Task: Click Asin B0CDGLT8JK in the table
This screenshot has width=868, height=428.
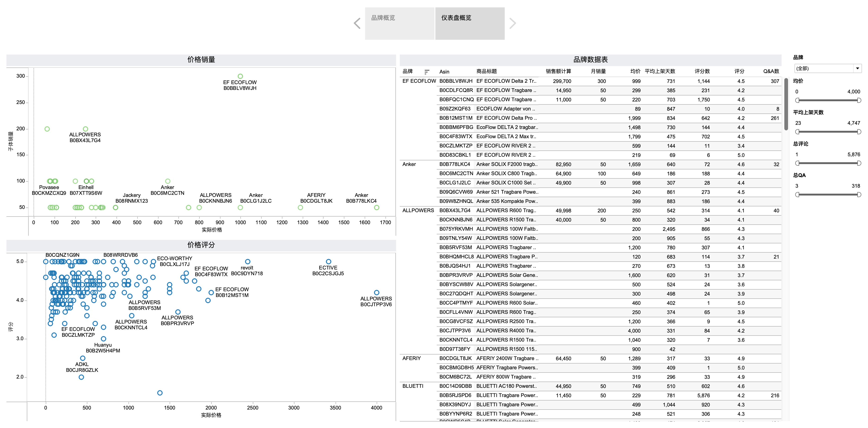Action: 455,358
